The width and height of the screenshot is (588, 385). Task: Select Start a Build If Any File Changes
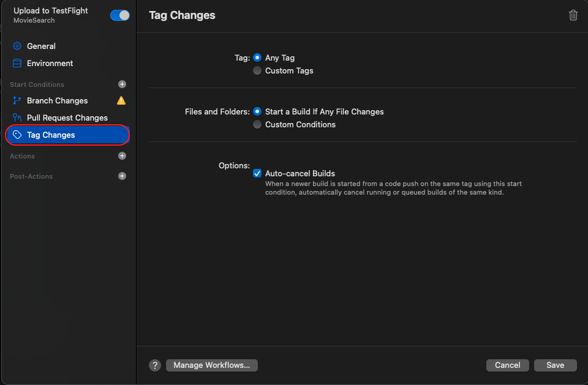coord(257,112)
